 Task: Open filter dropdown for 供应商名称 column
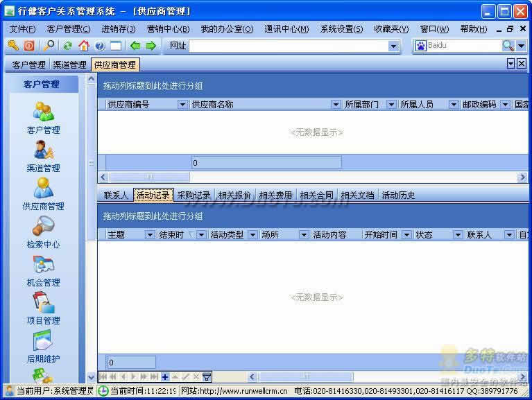click(336, 105)
